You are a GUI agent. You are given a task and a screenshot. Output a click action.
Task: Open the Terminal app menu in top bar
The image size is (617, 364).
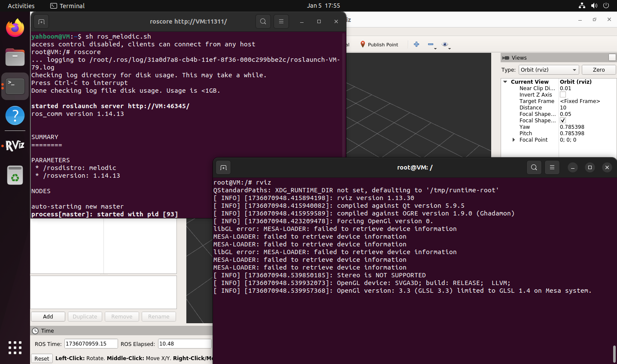(67, 6)
